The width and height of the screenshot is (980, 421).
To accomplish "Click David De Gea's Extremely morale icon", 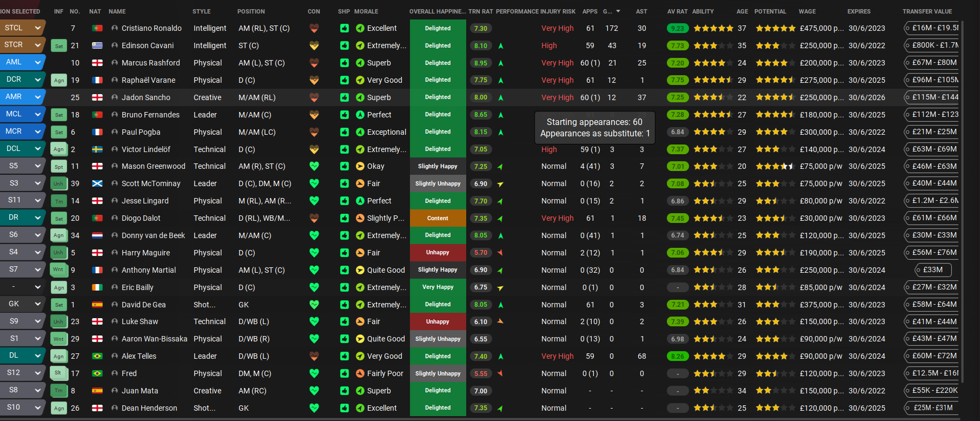I will pyautogui.click(x=360, y=305).
